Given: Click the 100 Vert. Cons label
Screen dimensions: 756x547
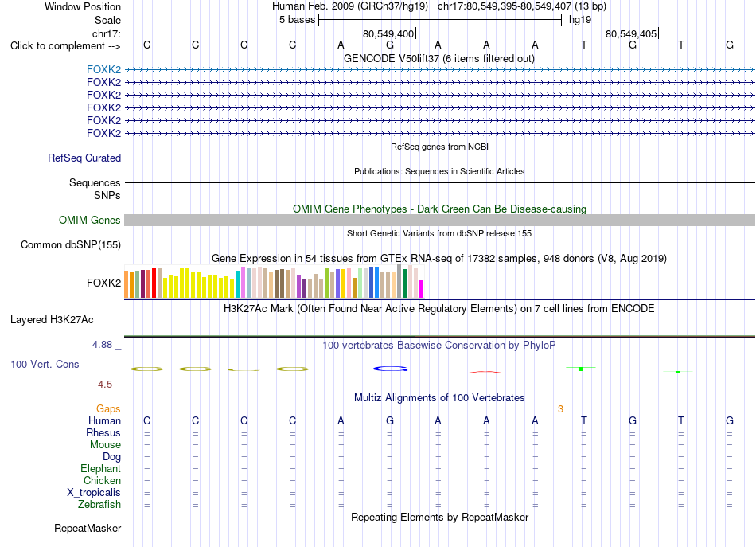Looking at the screenshot, I should 45,364.
